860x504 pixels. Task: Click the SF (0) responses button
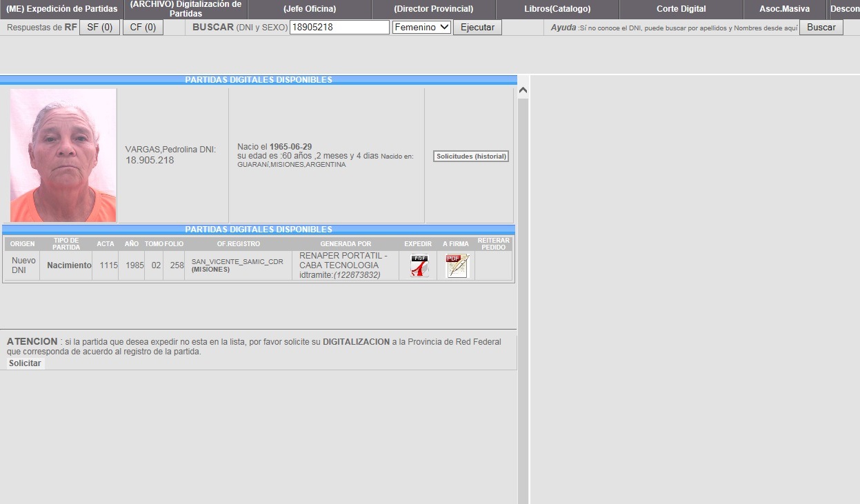(x=100, y=28)
